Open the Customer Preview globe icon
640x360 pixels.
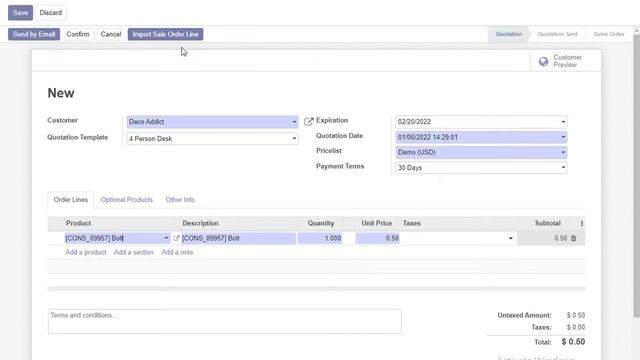click(x=543, y=61)
